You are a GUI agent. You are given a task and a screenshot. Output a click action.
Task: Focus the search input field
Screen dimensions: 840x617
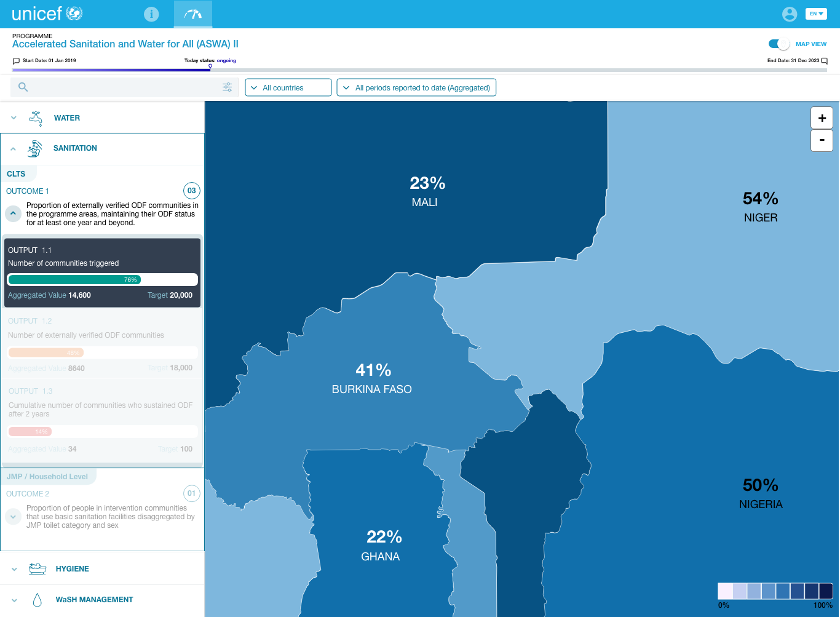click(125, 87)
